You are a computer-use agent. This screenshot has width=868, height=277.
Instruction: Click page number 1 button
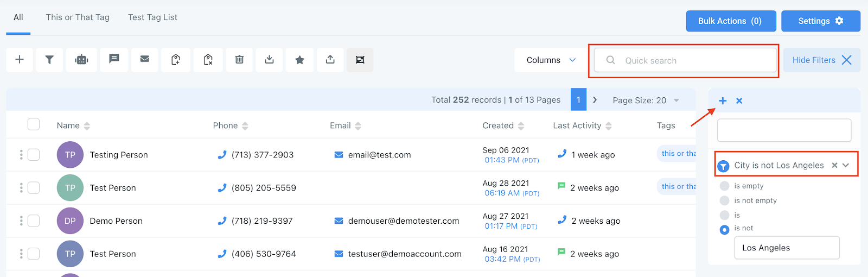tap(578, 100)
